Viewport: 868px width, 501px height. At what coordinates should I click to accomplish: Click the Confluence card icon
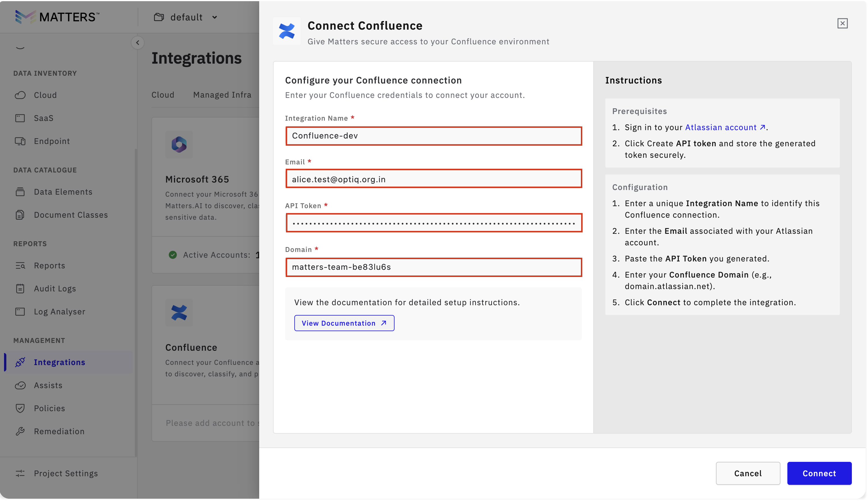(x=179, y=312)
